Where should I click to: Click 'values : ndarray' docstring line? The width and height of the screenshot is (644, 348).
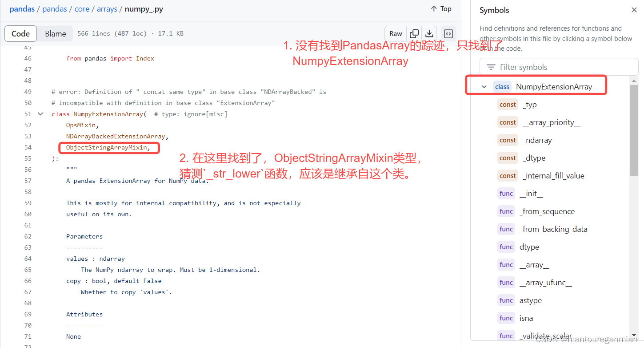pos(96,259)
